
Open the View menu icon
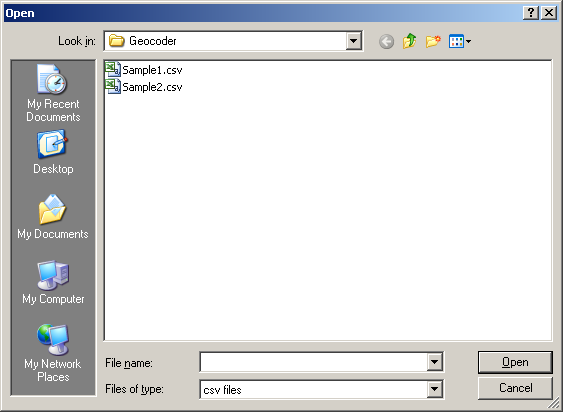(460, 41)
